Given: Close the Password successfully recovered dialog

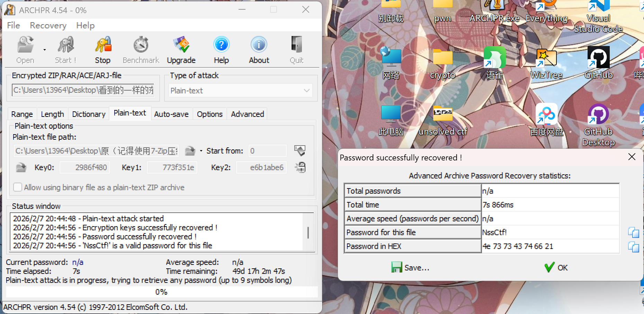Looking at the screenshot, I should [x=632, y=157].
